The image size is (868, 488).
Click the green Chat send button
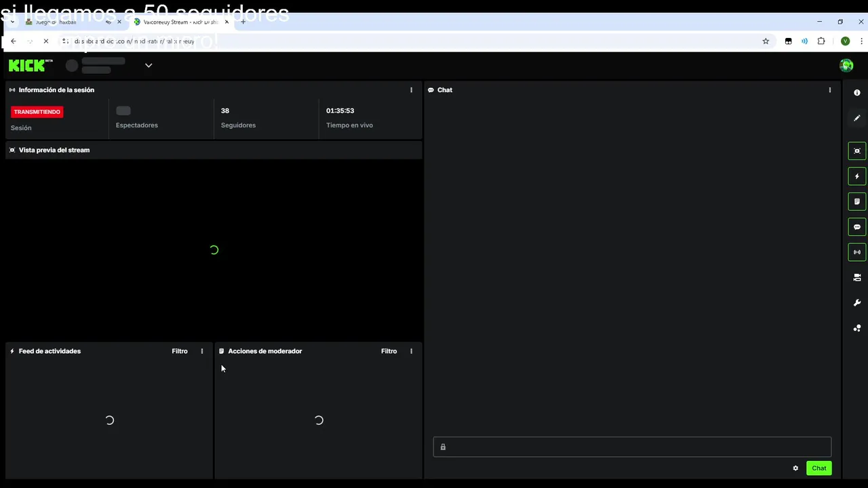819,468
